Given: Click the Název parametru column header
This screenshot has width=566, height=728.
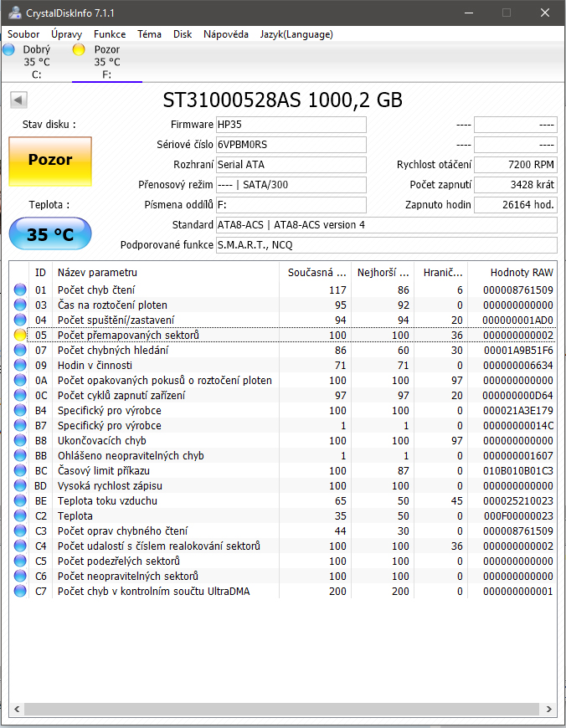Looking at the screenshot, I should 166,272.
